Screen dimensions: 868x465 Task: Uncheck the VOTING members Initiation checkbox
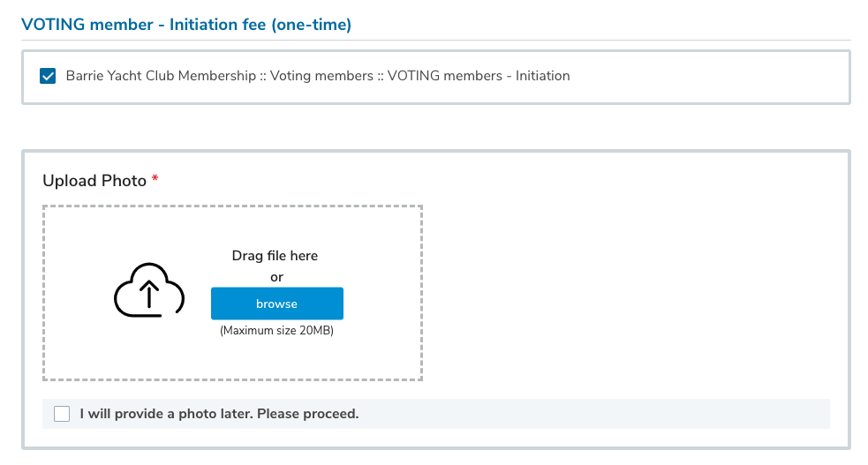(x=49, y=76)
